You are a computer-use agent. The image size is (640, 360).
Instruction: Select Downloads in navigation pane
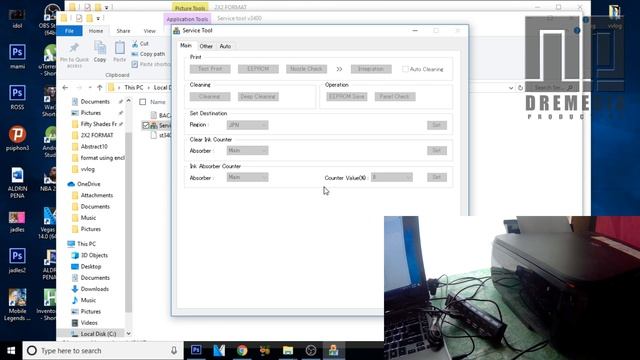95,289
